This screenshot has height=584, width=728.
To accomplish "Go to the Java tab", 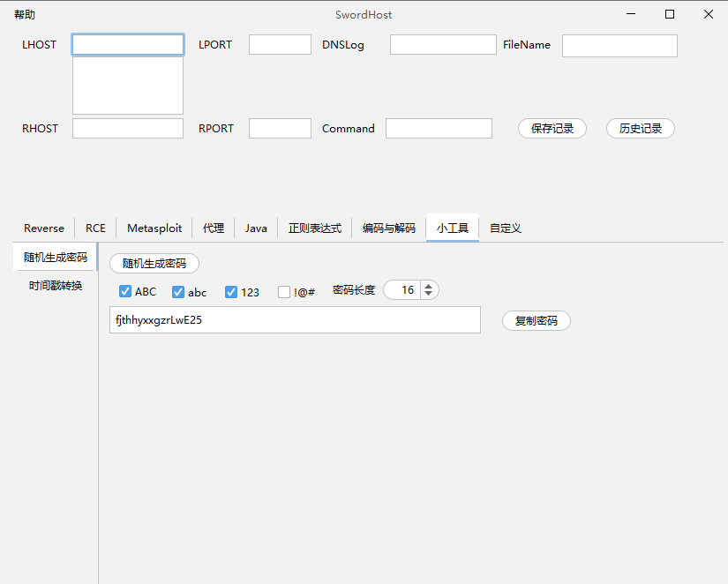I will 256,228.
